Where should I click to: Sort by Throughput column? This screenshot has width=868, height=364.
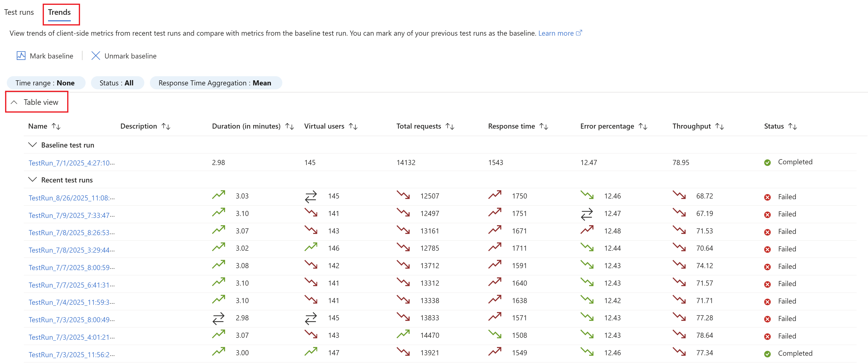point(719,126)
